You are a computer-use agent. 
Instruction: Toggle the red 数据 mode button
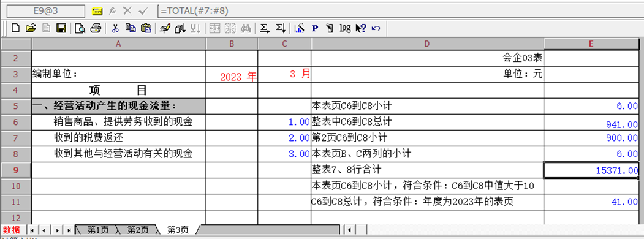click(x=12, y=230)
